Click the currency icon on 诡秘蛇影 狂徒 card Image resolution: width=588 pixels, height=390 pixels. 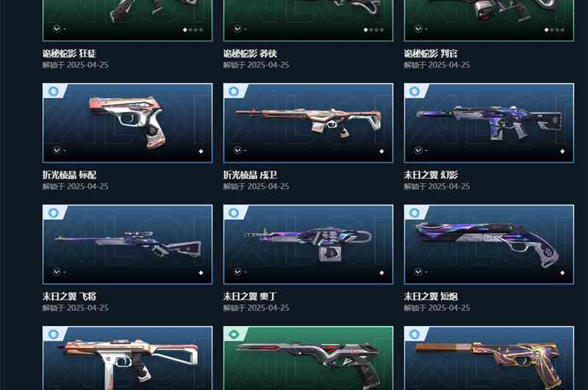point(57,29)
